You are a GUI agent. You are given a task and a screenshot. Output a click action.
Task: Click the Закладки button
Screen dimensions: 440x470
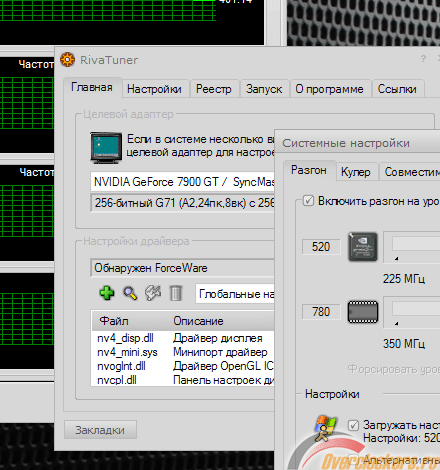pyautogui.click(x=100, y=430)
